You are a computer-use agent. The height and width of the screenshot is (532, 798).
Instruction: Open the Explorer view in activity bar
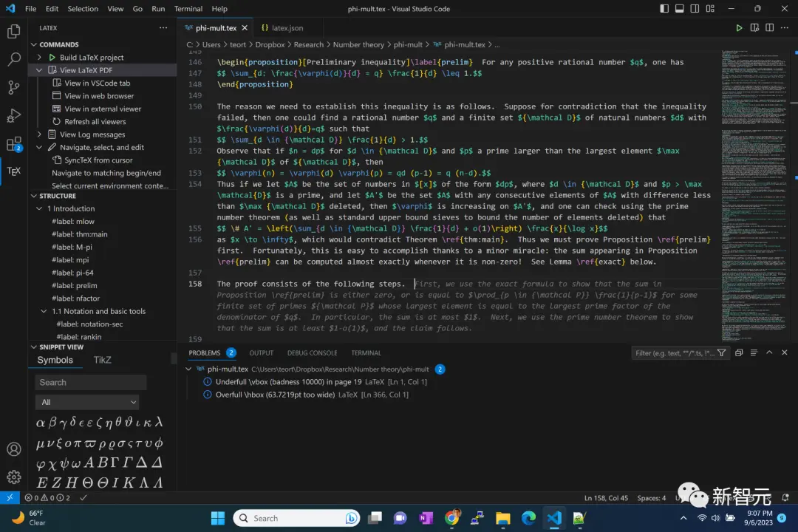[14, 32]
